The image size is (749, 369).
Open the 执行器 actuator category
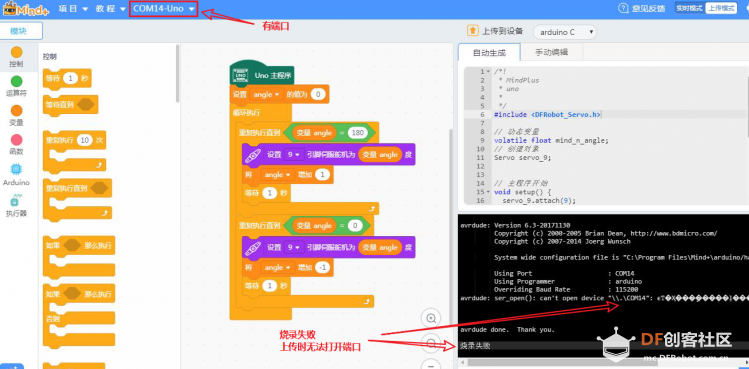(x=16, y=200)
